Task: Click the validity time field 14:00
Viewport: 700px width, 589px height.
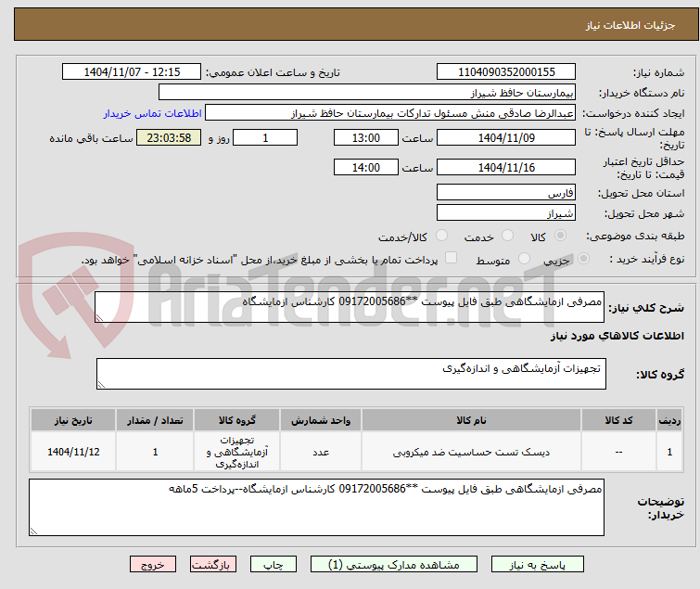Action: [366, 167]
